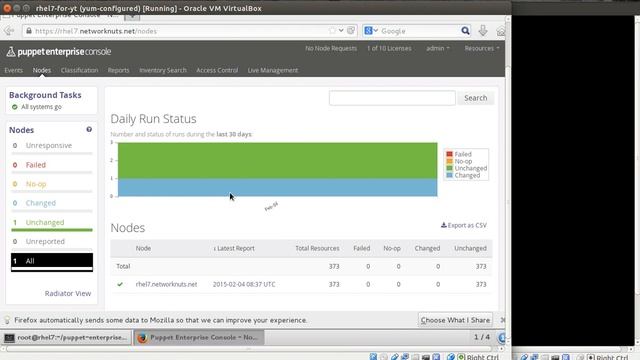Click green checkmark icon for rhel7 node

120,284
